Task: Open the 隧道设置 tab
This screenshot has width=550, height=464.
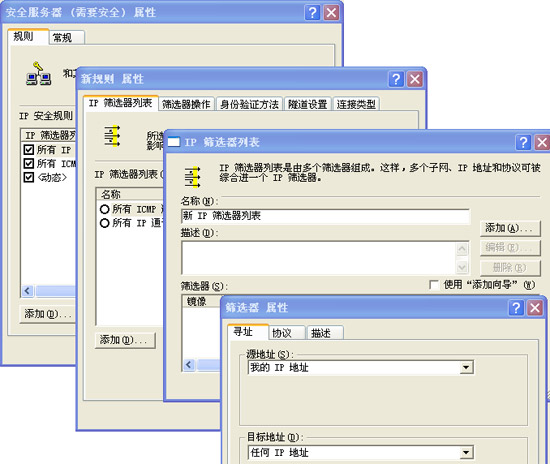Action: [x=308, y=104]
